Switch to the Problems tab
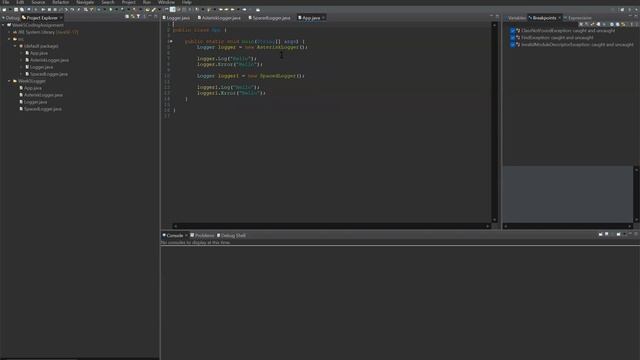The image size is (640, 360). (x=202, y=236)
